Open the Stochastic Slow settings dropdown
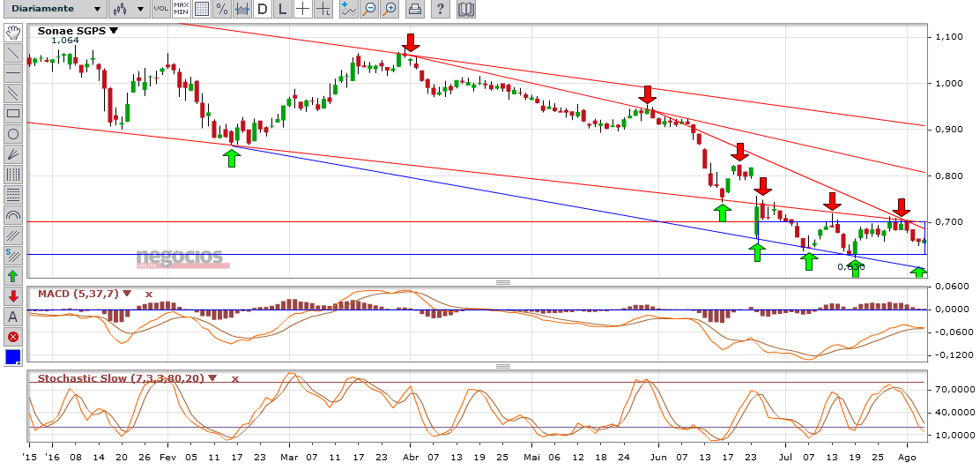 pos(212,378)
